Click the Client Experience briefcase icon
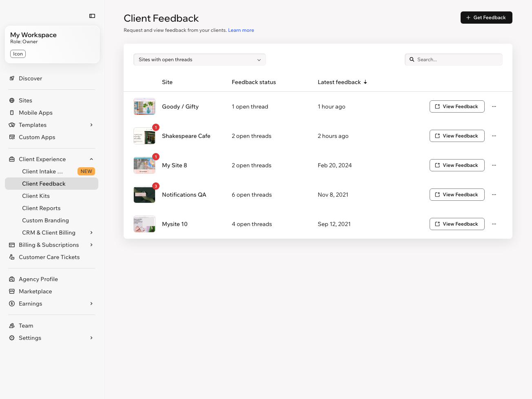The height and width of the screenshot is (399, 532). point(12,159)
